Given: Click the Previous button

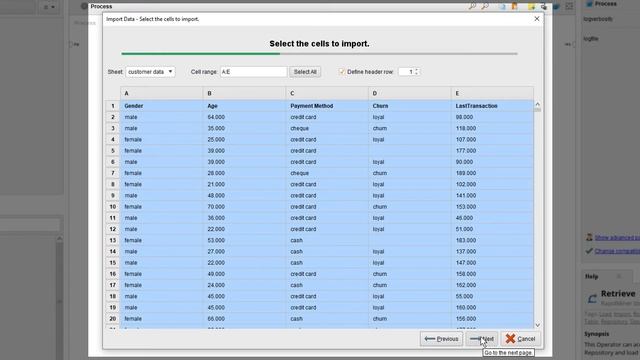Looking at the screenshot, I should (x=442, y=339).
